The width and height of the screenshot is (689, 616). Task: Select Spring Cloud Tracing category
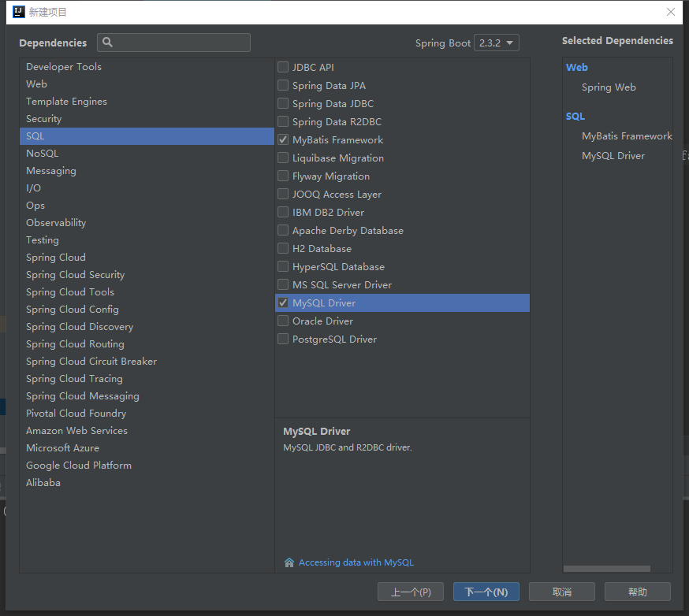[147, 379]
